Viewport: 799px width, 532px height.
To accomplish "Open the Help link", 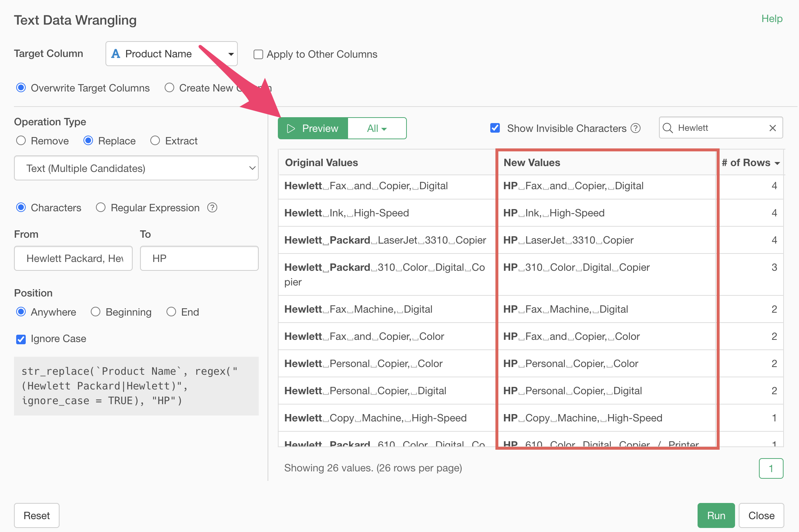I will point(772,19).
